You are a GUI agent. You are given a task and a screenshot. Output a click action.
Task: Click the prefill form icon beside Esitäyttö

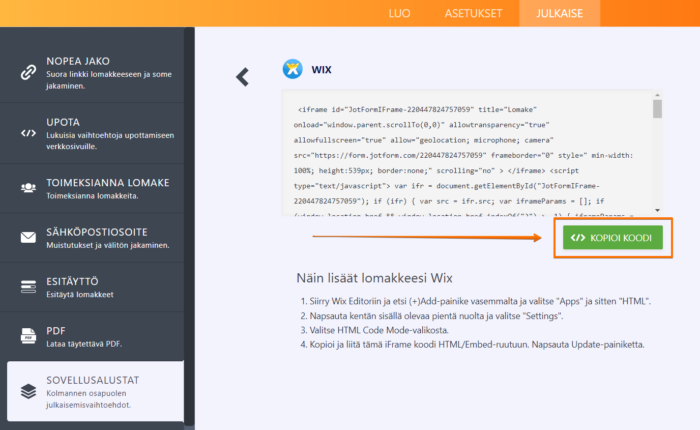pyautogui.click(x=28, y=287)
